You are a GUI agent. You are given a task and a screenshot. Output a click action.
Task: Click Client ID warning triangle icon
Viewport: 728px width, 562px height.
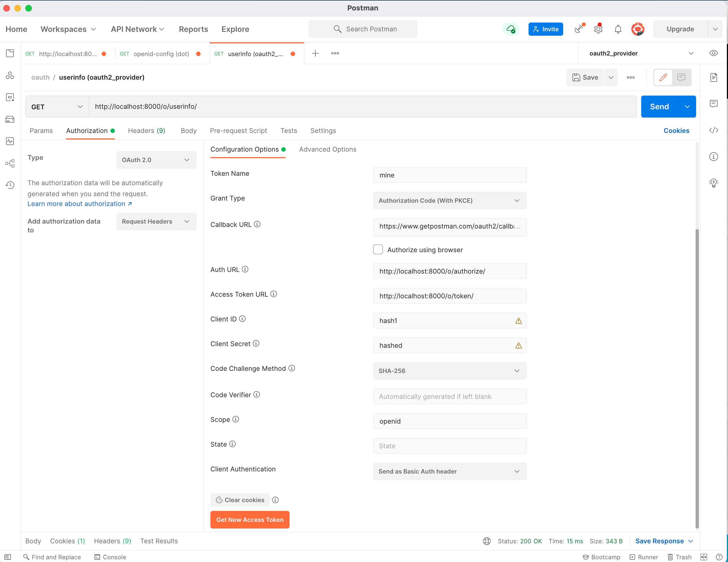[x=519, y=321]
